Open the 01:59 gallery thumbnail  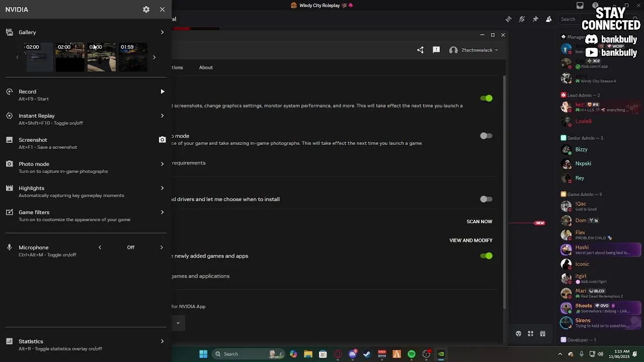[133, 57]
